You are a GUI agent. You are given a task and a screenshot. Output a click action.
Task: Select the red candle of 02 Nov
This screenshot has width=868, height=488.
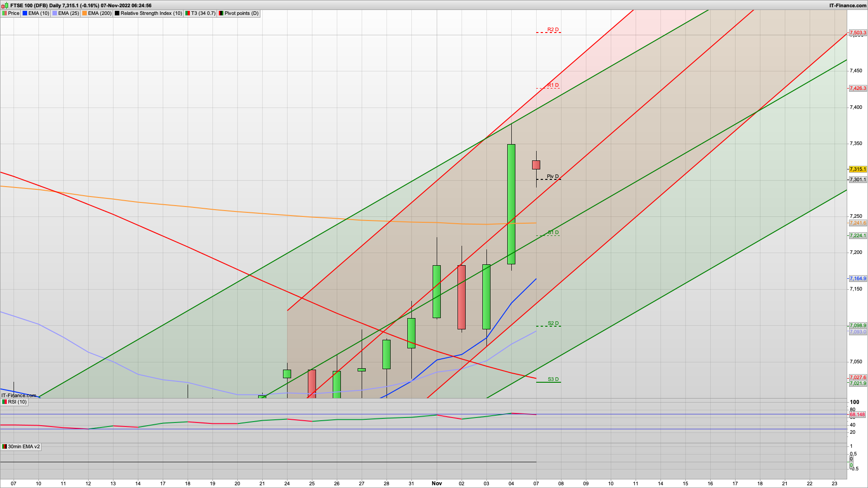click(462, 297)
